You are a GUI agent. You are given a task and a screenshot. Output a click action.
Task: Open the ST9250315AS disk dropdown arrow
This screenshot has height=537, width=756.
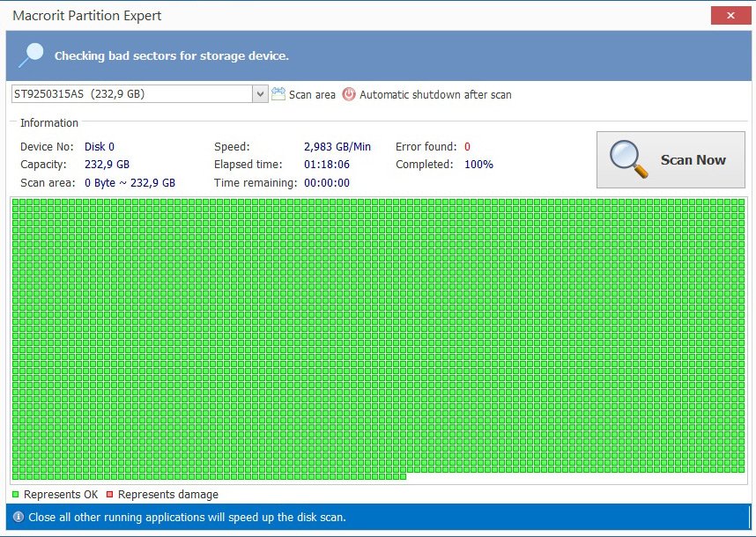coord(260,94)
